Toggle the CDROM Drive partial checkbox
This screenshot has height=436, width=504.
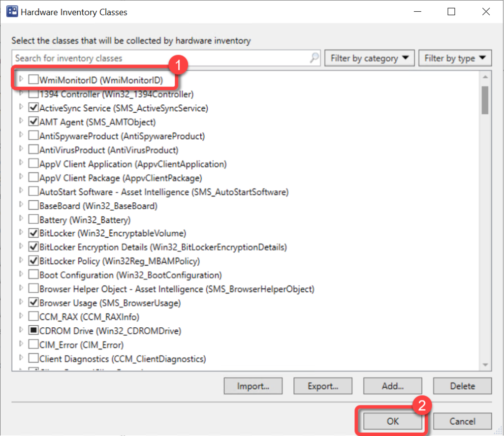coord(33,331)
